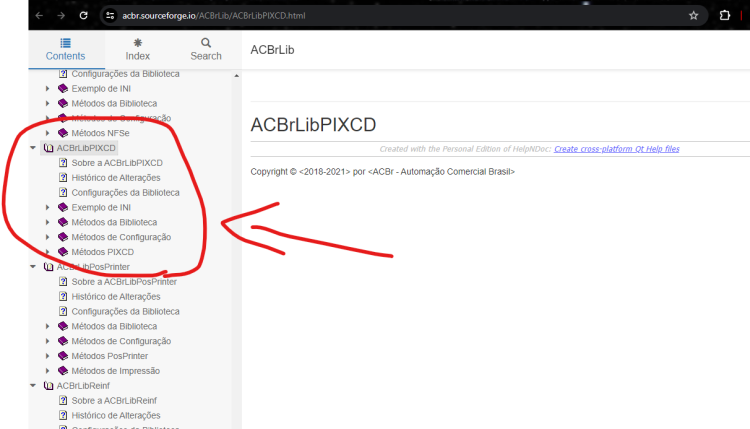
Task: Select Métodos da Biblioteca under ACBrLibPIXCD
Action: (114, 222)
